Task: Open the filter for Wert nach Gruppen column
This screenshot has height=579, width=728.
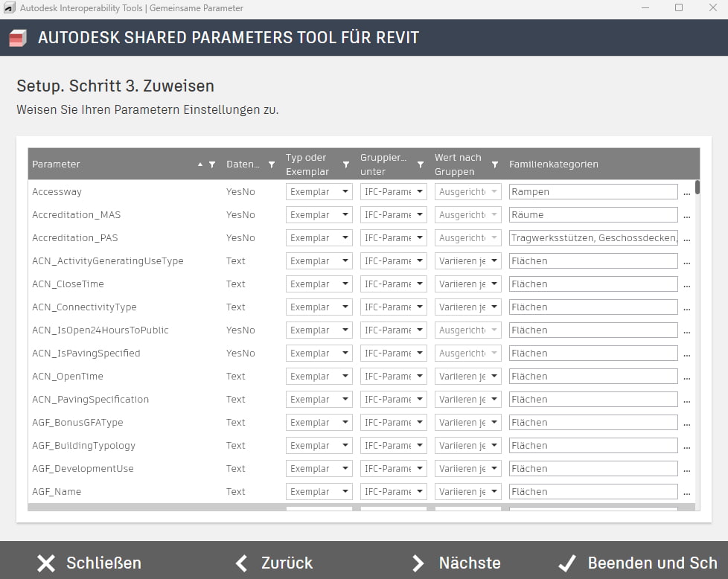Action: [495, 164]
